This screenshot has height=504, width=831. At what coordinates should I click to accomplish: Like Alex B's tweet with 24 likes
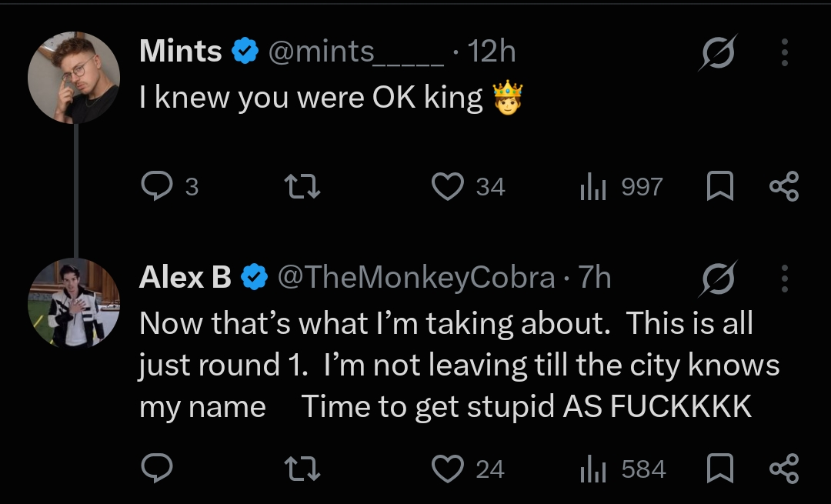[448, 469]
